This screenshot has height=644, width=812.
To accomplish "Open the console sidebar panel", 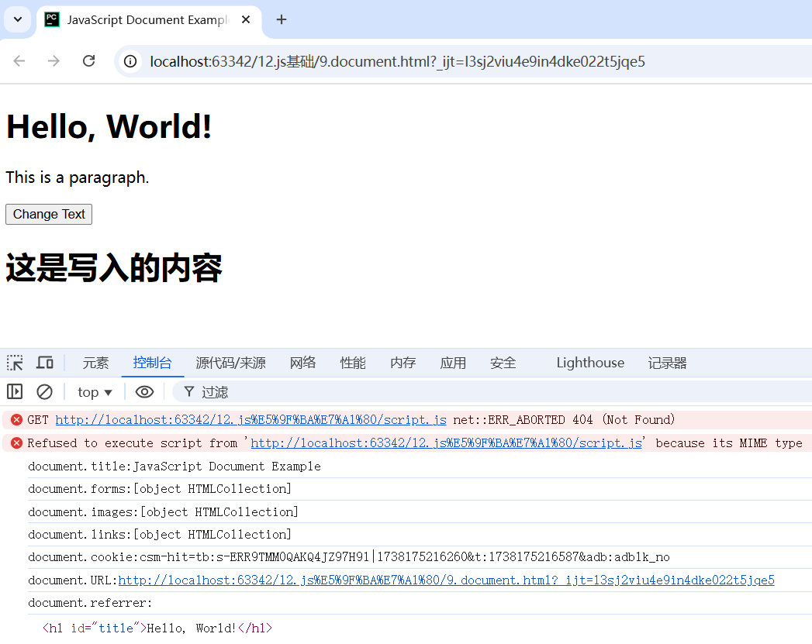I will coord(14,391).
